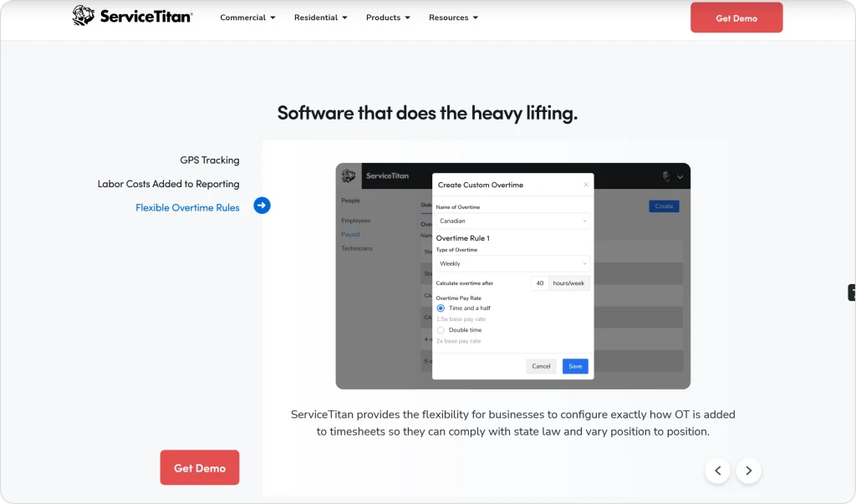Click the blue arrow beside Flexible Overtime Rules

tap(262, 205)
